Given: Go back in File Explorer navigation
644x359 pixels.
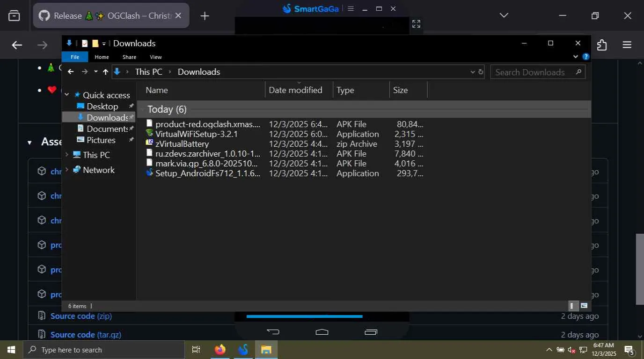Looking at the screenshot, I should point(71,72).
